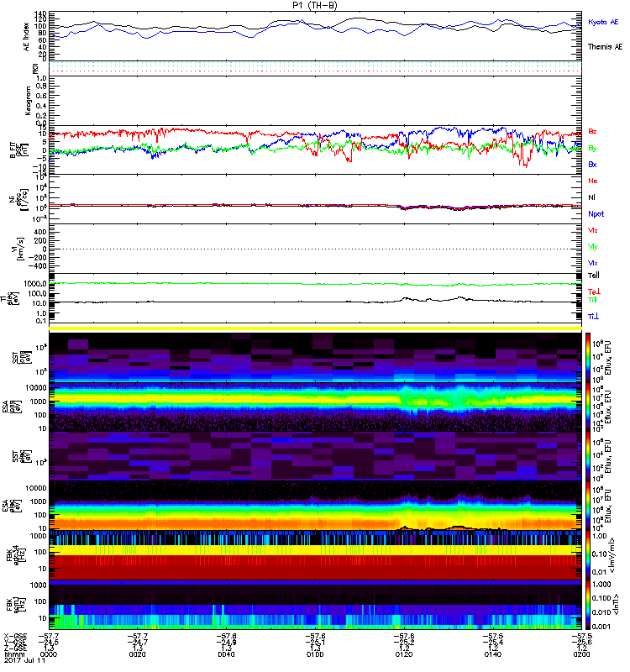Select the red Bz legend entry
The image size is (630, 672).
592,132
